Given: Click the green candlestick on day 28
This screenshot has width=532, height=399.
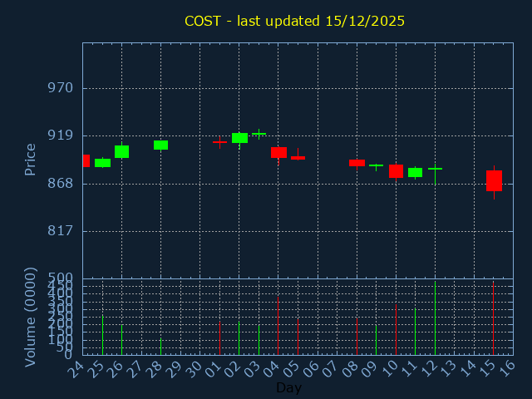Looking at the screenshot, I should 160,145.
